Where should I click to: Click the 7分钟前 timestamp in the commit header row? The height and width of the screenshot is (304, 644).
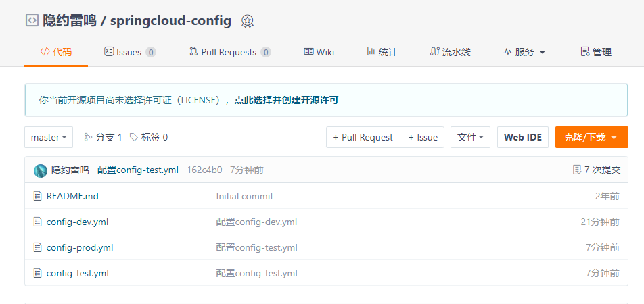tap(247, 170)
